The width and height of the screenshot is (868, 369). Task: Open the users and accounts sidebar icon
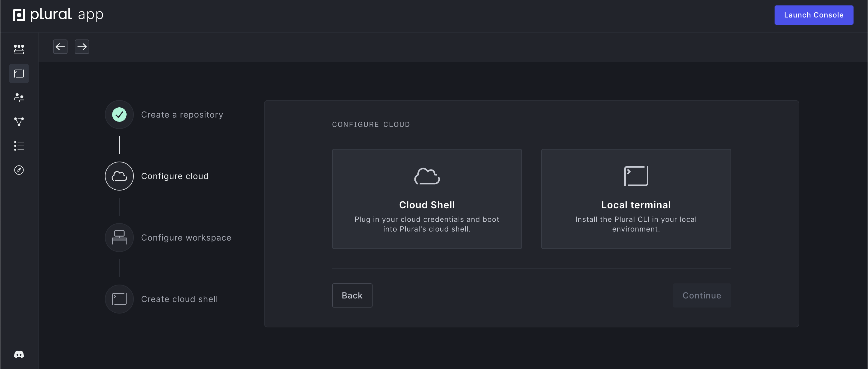tap(19, 98)
